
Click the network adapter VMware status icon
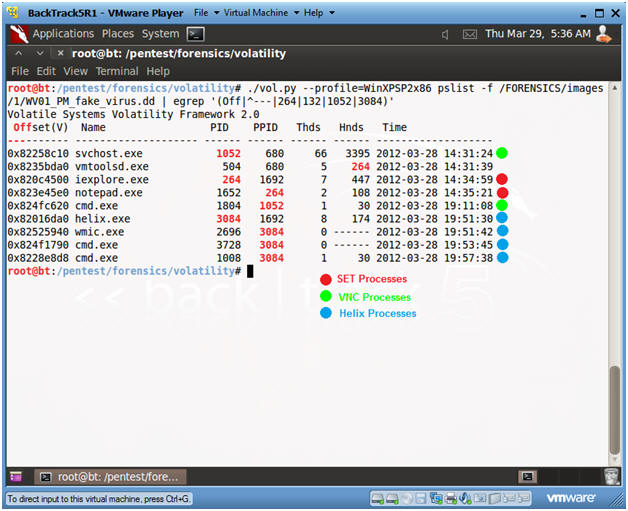click(x=436, y=499)
